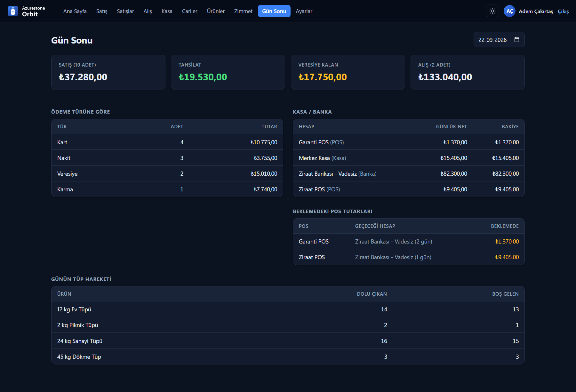Open the calendar picker icon in date field
Viewport: 576px width, 392px height.
(517, 40)
